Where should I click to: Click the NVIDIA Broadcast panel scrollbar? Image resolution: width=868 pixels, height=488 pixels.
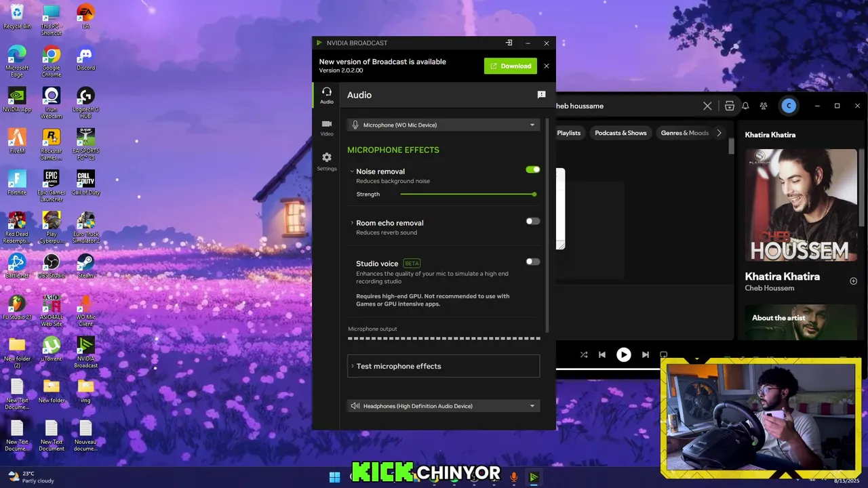coord(547,225)
